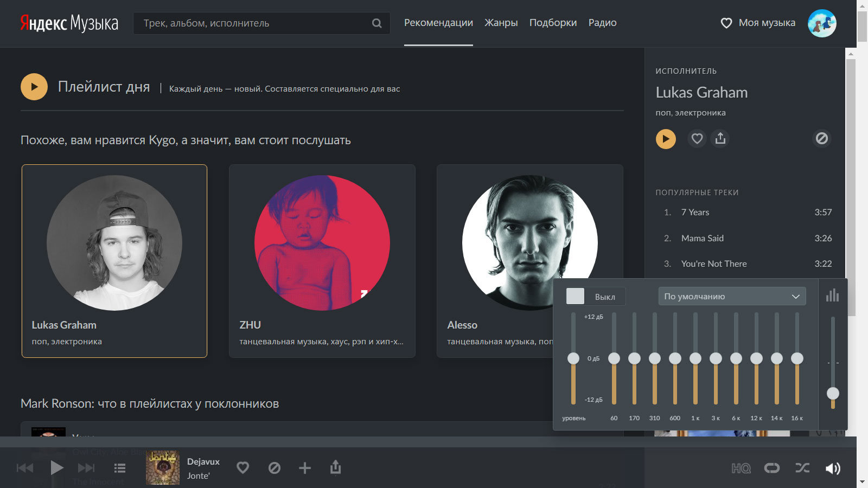Adjust the 600 Hz equalizer slider

(675, 358)
